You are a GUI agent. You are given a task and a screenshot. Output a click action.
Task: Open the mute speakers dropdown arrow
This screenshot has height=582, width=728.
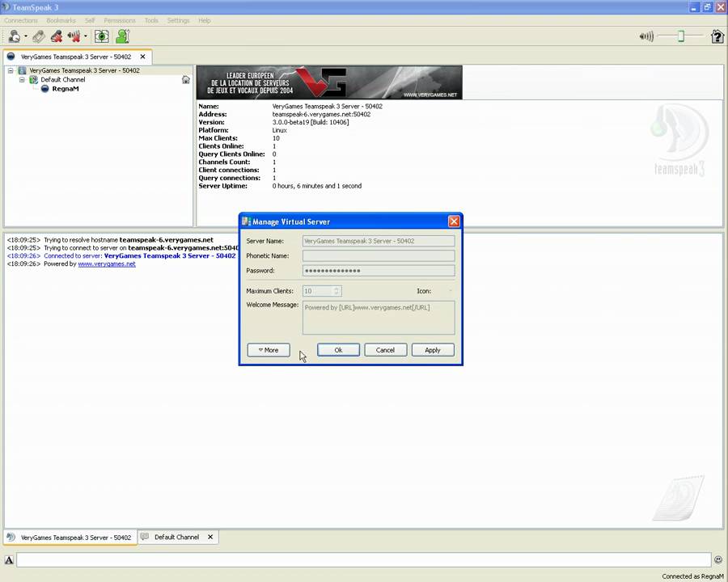click(86, 36)
